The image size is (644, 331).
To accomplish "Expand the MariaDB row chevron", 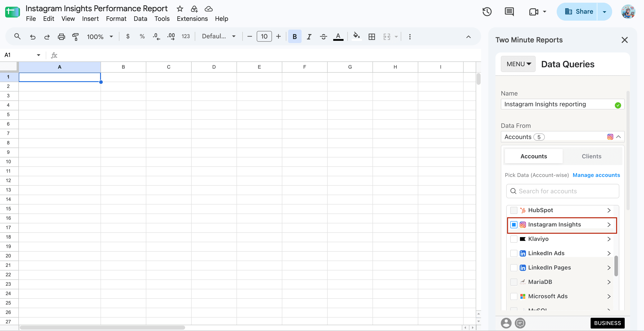I will (x=609, y=282).
